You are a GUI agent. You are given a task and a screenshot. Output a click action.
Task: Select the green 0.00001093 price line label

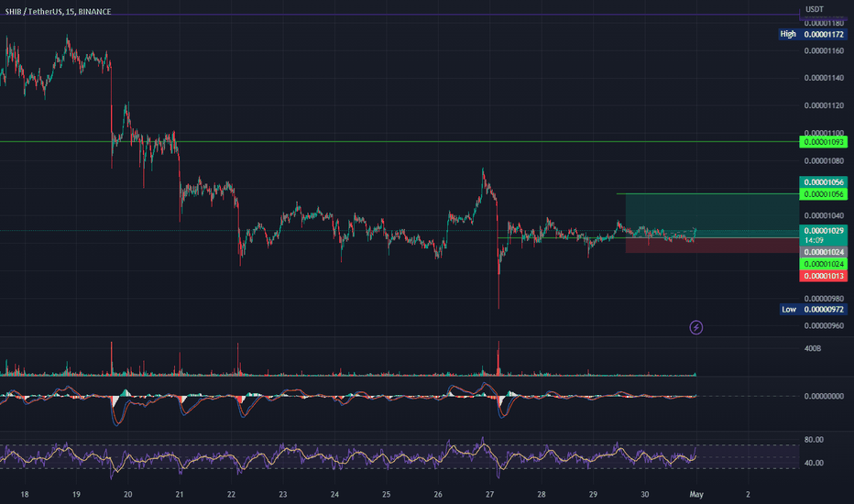pos(824,142)
